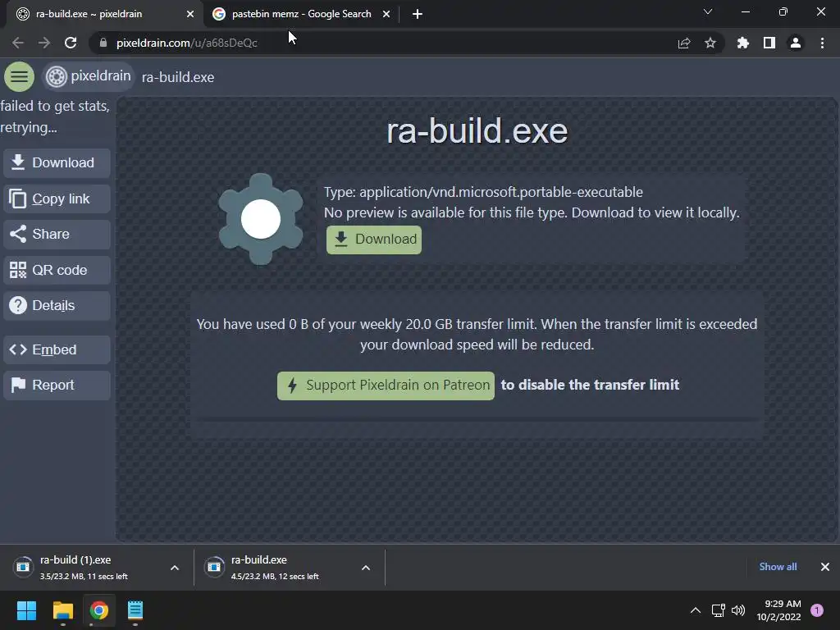Click the Chrome taskbar icon
Screen dimensions: 840x630
[99, 610]
